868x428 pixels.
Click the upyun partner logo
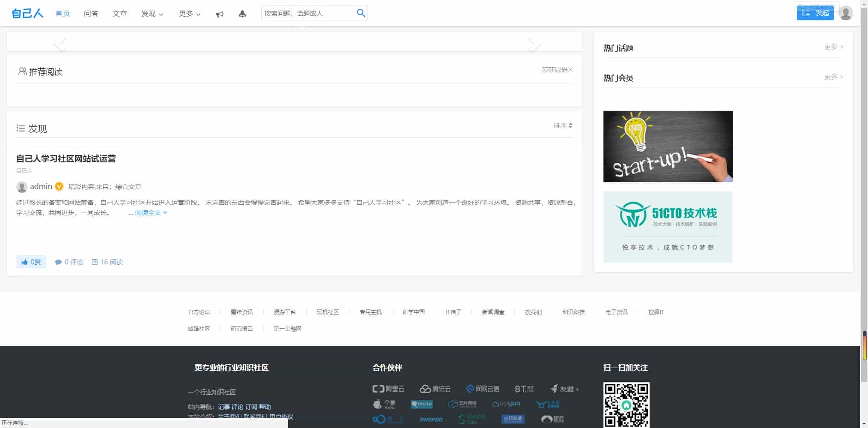tap(506, 404)
